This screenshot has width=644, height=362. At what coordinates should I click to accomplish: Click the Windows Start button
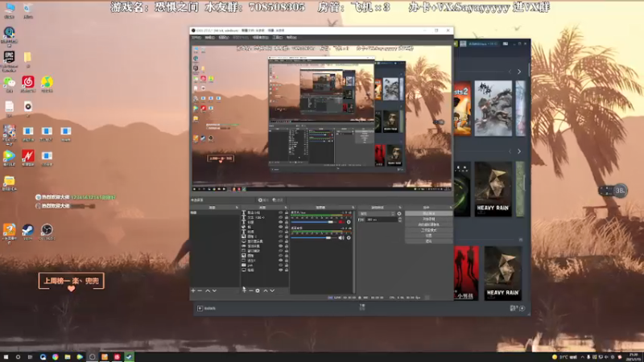tap(6, 357)
